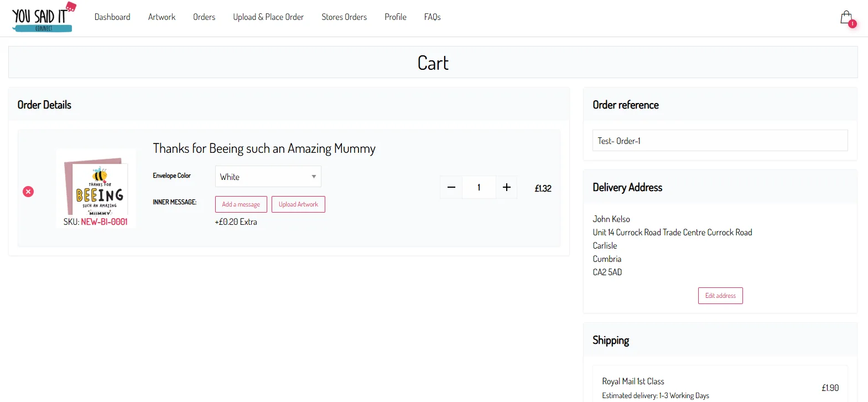Screen dimensions: 868x402
Task: Click the item price £1.32
Action: coord(543,188)
